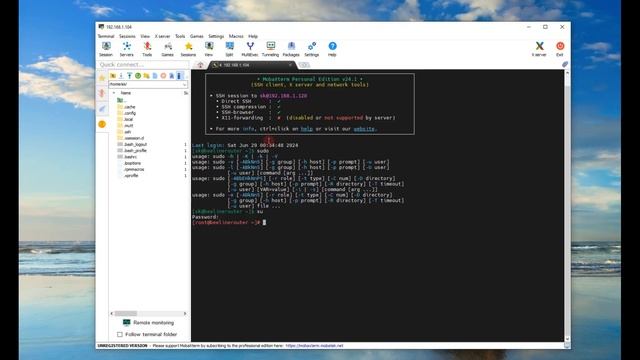Open the Session toolbar button
This screenshot has width=640, height=360.
tap(106, 49)
